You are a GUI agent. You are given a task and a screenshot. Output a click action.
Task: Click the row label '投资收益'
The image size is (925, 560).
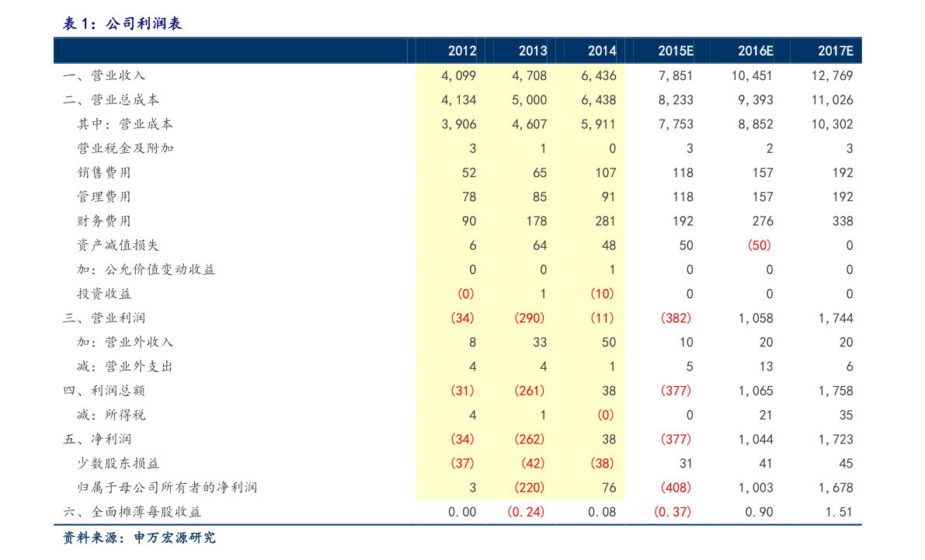click(x=104, y=294)
